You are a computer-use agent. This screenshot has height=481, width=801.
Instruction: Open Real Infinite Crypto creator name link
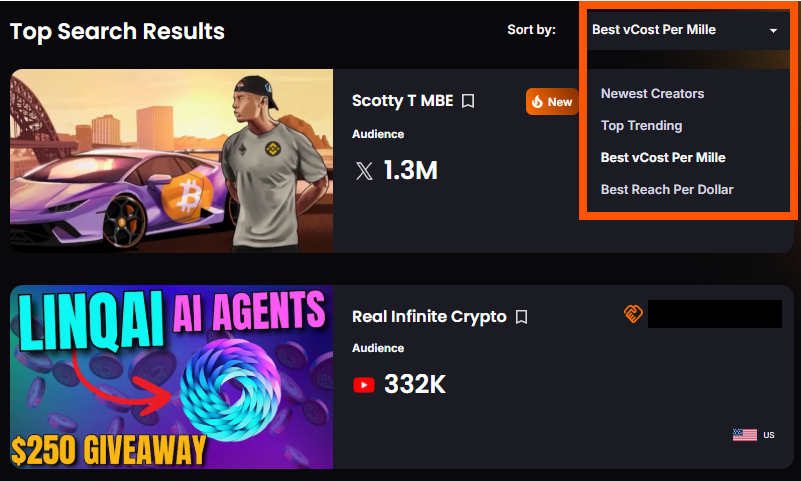pos(429,317)
